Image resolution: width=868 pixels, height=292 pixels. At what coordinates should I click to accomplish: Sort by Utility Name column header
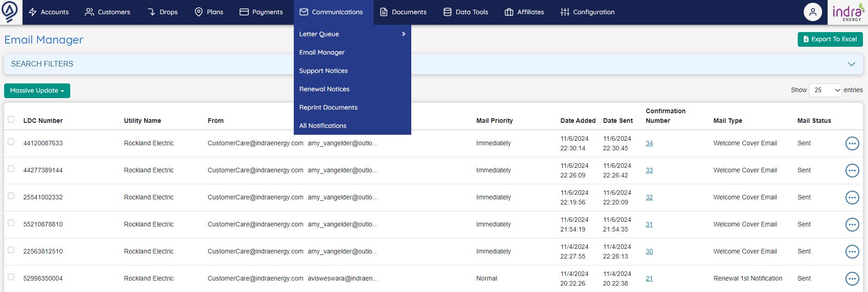142,121
